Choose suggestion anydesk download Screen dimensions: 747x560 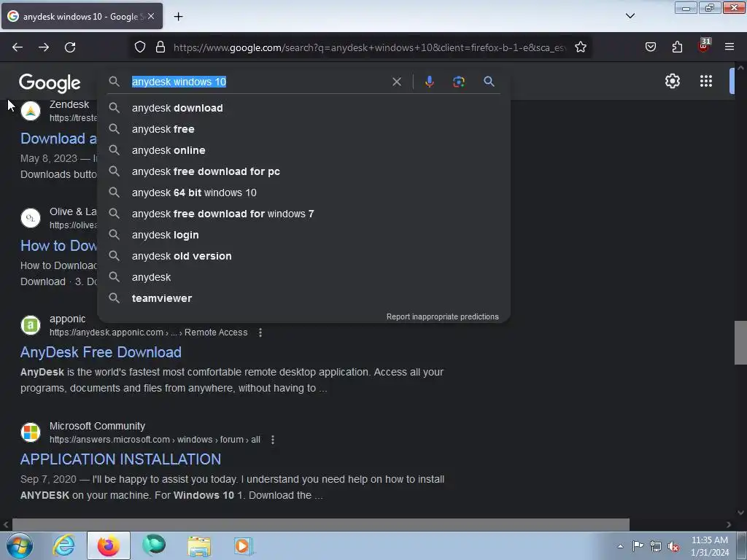(x=303, y=108)
